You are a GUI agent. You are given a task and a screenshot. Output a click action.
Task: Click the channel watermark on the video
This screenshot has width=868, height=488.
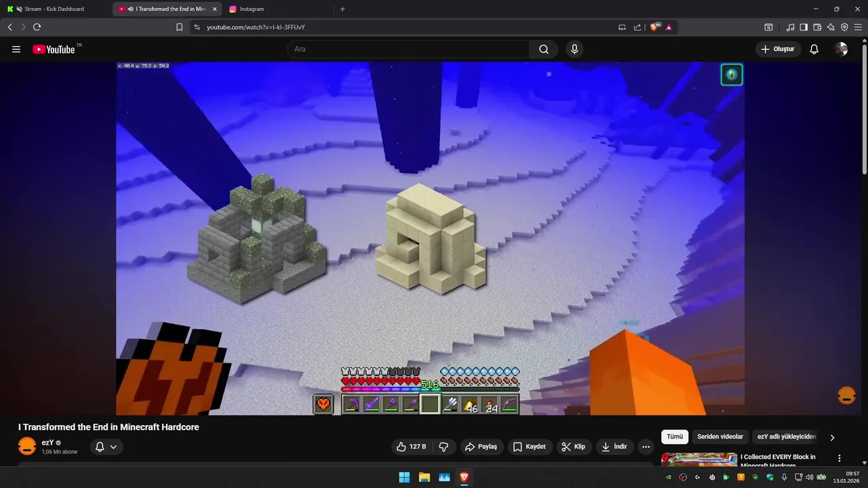846,396
